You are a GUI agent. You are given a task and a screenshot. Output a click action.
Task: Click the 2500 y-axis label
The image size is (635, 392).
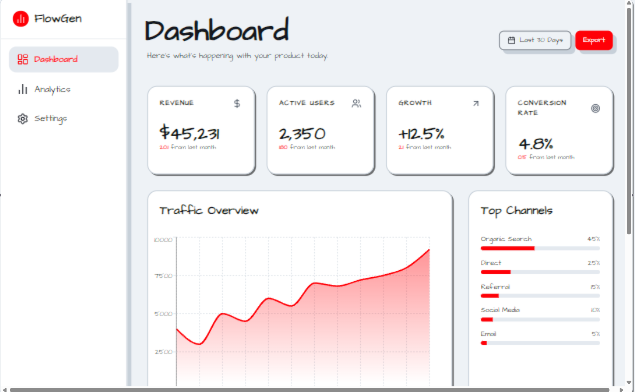tap(164, 352)
